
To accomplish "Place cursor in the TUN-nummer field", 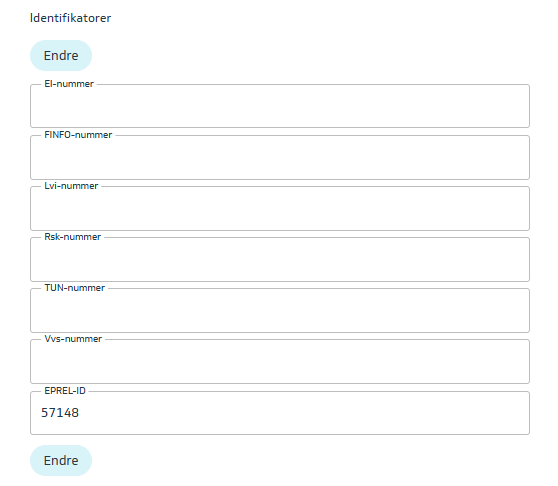I will pos(280,310).
